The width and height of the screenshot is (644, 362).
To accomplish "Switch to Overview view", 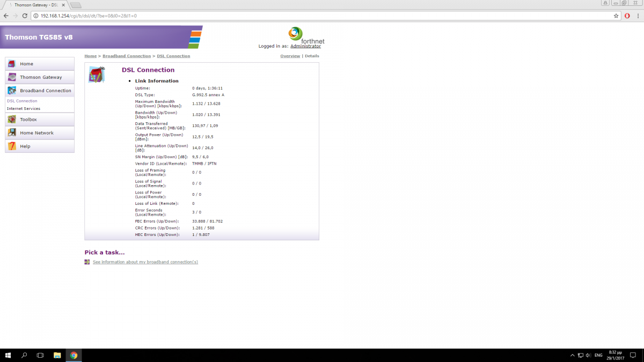I will [x=290, y=56].
